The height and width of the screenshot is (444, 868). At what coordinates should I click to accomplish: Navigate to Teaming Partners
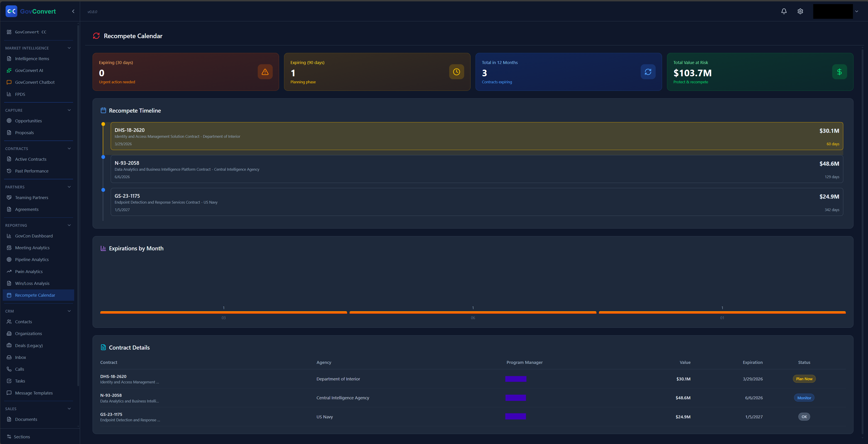(x=31, y=197)
